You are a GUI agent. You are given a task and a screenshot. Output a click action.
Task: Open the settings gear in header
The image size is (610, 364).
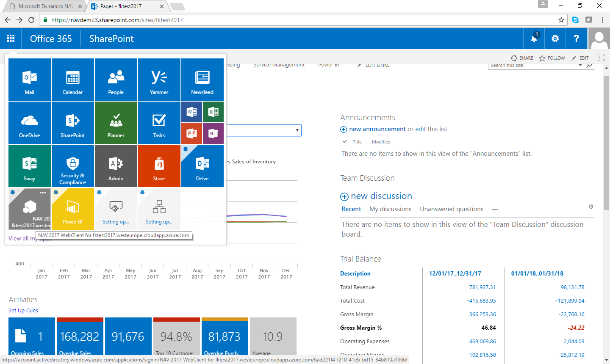click(x=555, y=39)
